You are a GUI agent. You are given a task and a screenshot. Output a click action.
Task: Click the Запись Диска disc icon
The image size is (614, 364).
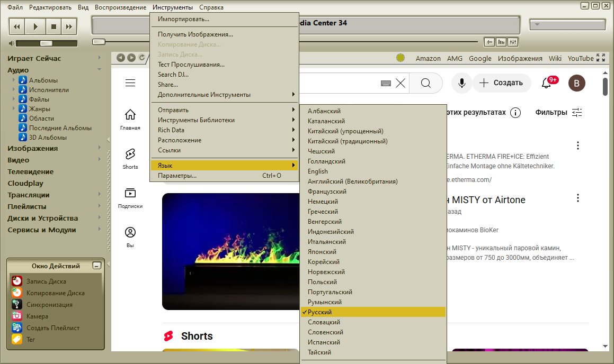coord(16,281)
